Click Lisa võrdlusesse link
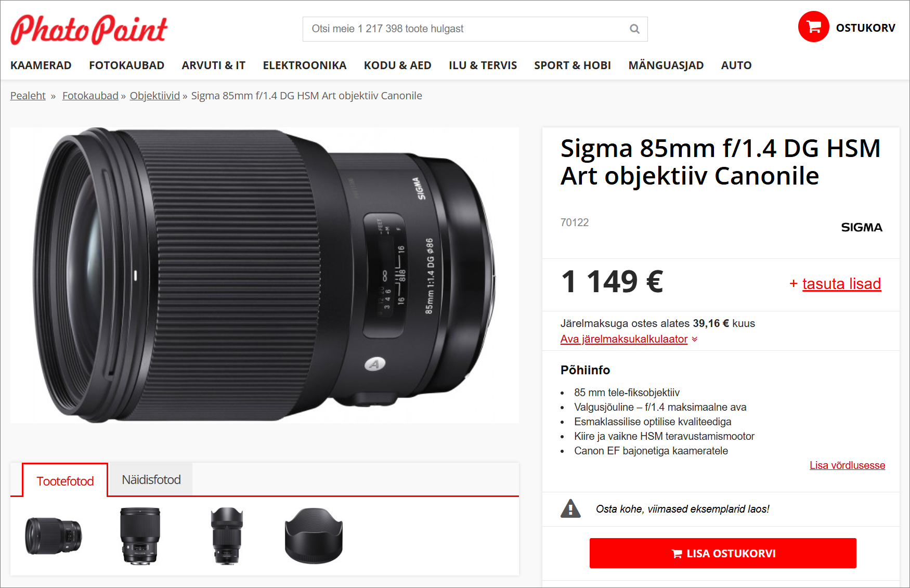Image resolution: width=910 pixels, height=588 pixels. point(847,465)
